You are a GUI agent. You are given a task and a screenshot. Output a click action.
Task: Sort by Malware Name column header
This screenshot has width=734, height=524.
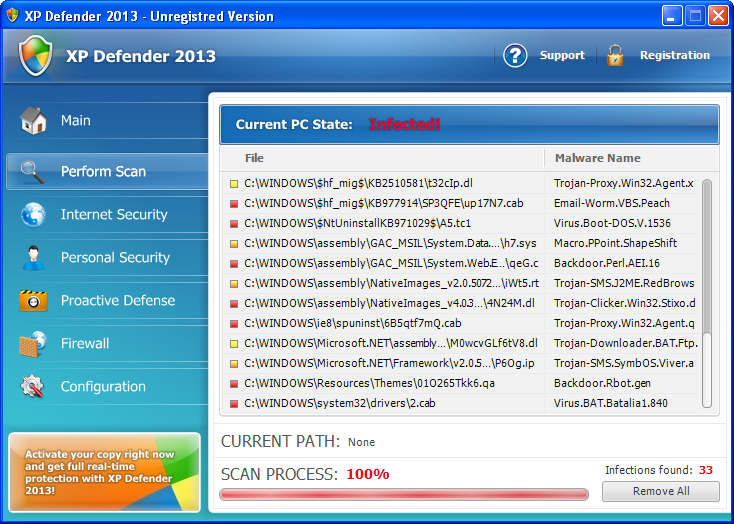click(x=597, y=158)
